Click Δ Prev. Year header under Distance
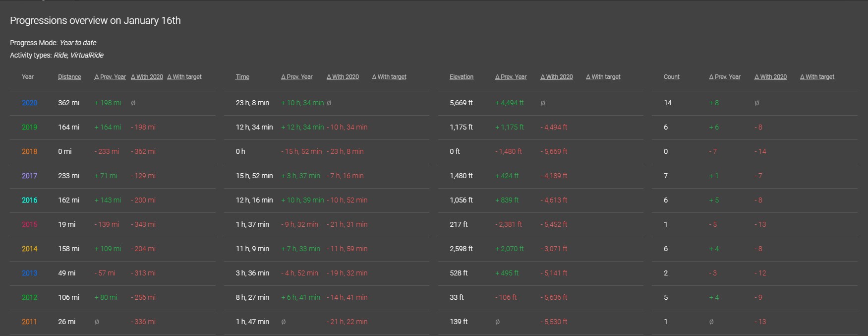 [110, 77]
